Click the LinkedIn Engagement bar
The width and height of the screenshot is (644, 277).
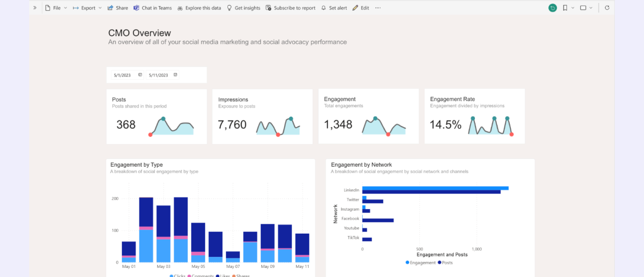tap(435, 188)
